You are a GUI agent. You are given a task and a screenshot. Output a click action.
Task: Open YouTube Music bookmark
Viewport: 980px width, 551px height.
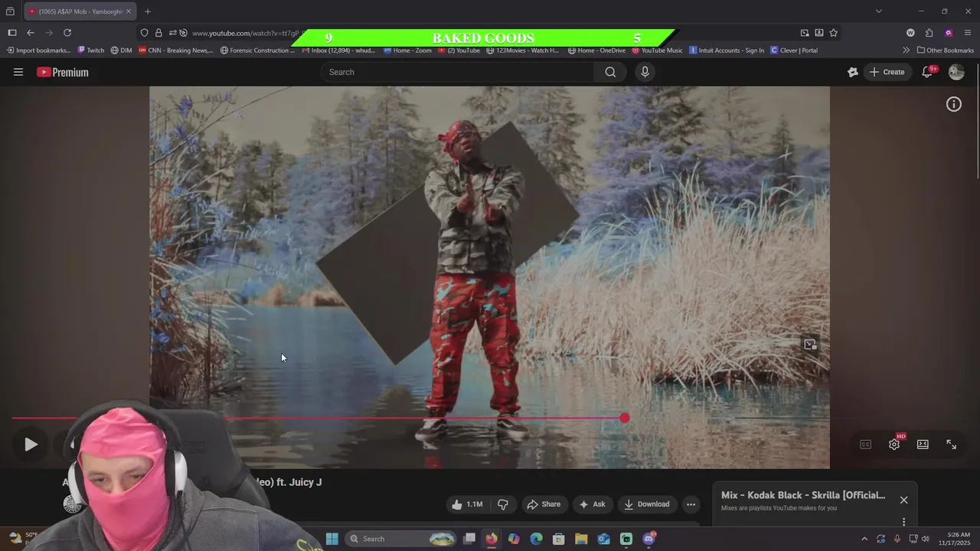tap(657, 51)
